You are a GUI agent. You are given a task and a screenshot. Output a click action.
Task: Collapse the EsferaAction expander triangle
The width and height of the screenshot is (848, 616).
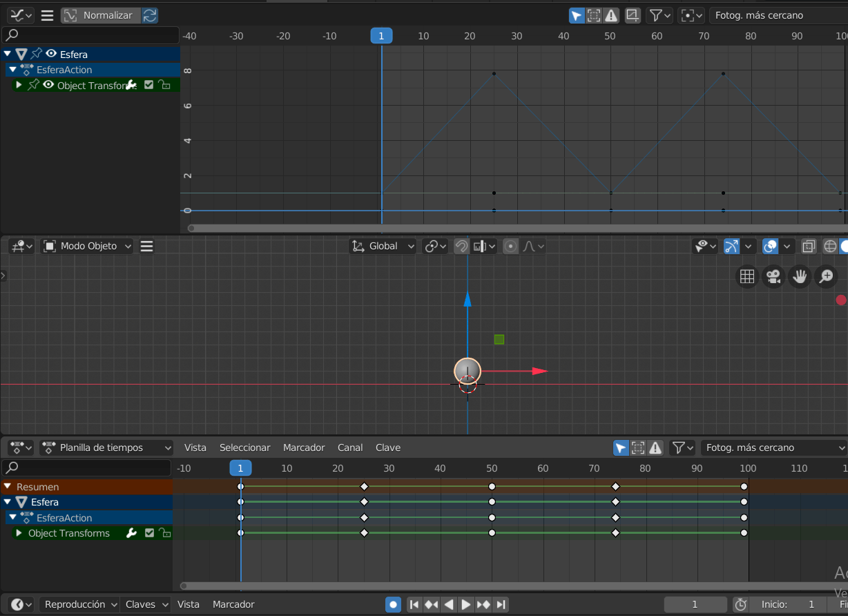click(12, 69)
